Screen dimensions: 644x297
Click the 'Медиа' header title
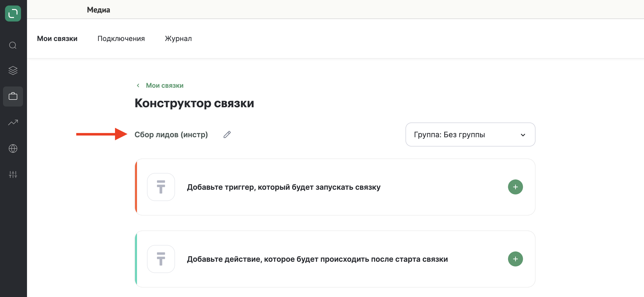[98, 10]
